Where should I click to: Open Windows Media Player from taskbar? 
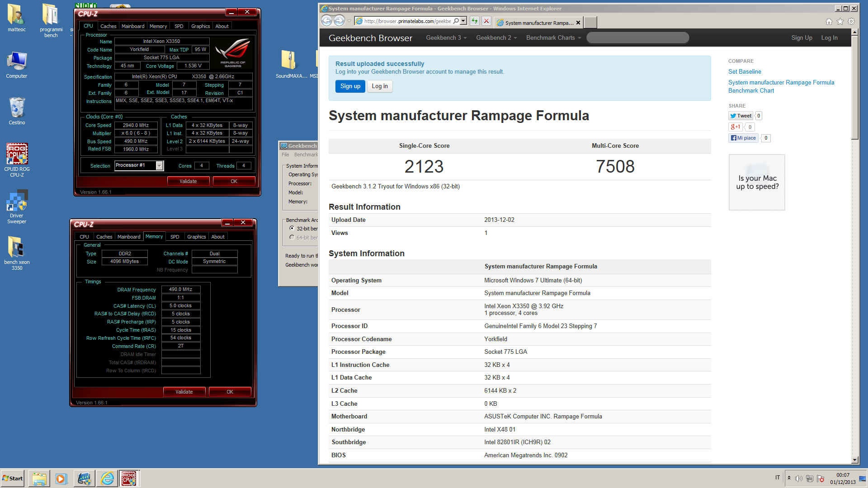click(61, 479)
